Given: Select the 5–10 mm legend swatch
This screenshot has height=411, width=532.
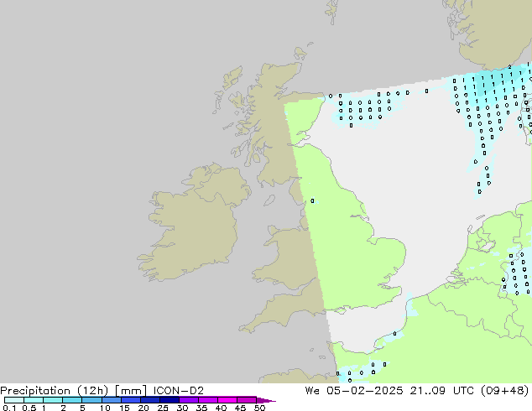Looking at the screenshot, I should coord(91,400).
